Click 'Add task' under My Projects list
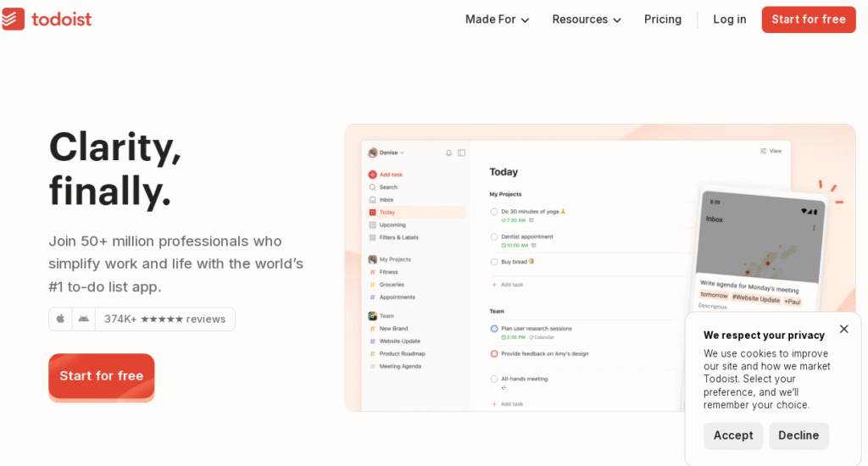The image size is (868, 466). [x=508, y=285]
